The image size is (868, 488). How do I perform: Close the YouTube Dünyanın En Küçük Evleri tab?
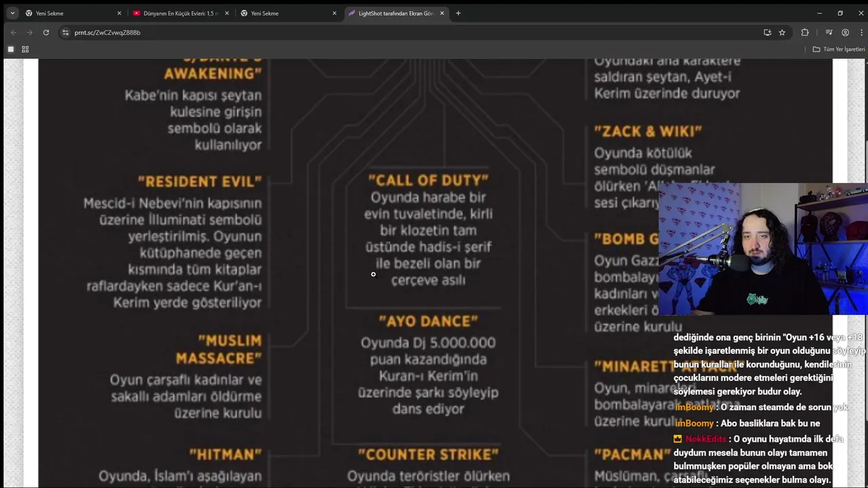pyautogui.click(x=226, y=13)
